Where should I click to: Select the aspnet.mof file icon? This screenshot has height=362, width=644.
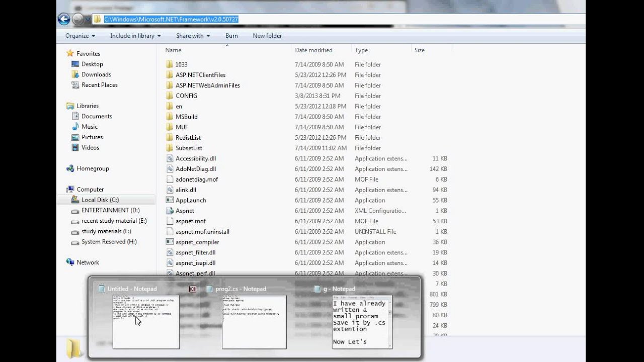[170, 221]
